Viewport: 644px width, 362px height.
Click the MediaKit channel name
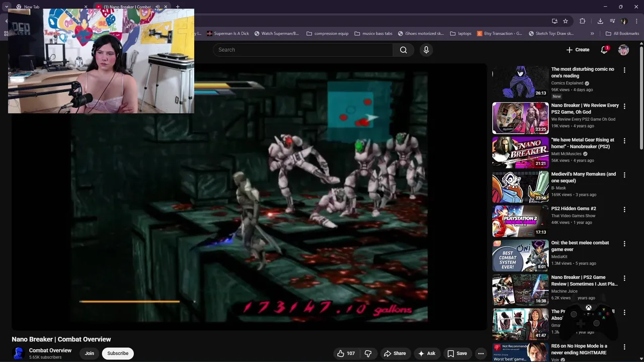click(x=559, y=257)
